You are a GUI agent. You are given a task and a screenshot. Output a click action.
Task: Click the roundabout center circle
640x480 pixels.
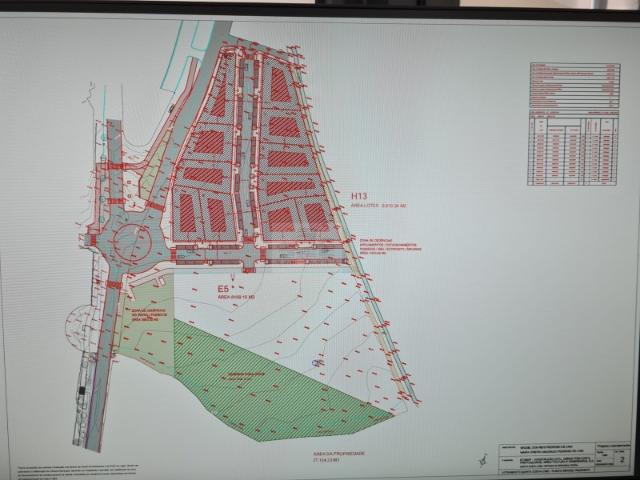[130, 243]
